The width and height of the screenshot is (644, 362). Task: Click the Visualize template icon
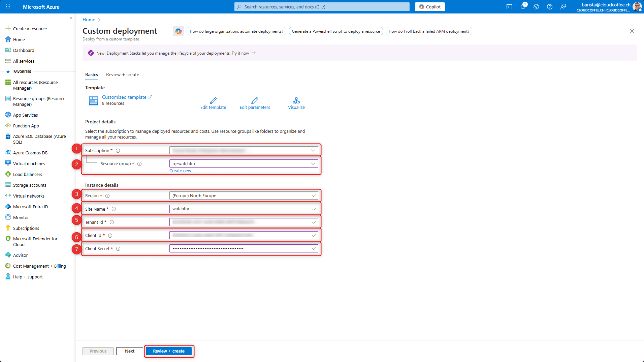tap(296, 101)
